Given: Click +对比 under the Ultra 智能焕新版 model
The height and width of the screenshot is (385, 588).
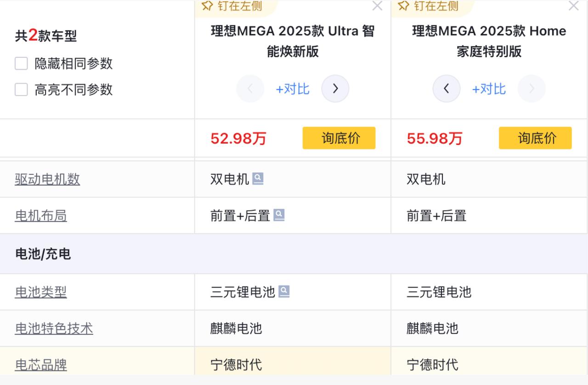Looking at the screenshot, I should (x=293, y=89).
